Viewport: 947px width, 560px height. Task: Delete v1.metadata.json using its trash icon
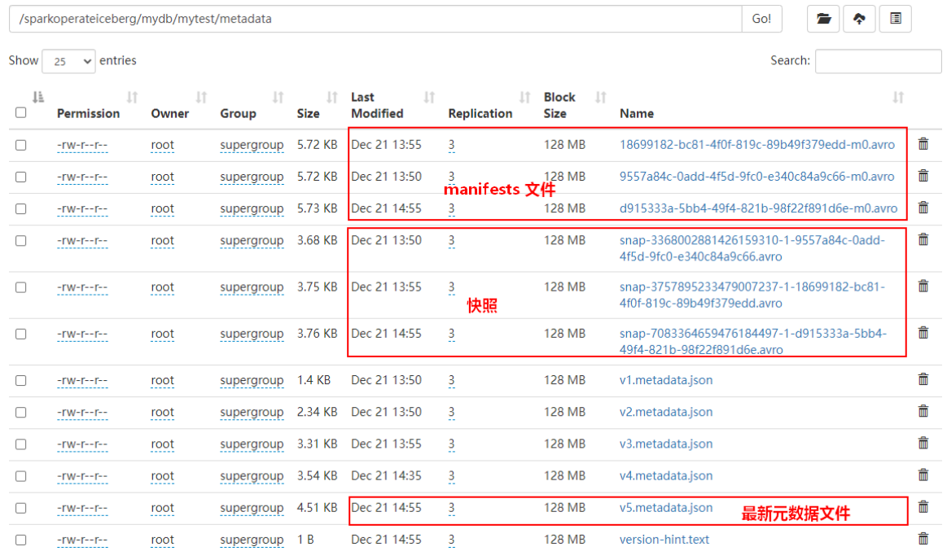[923, 379]
